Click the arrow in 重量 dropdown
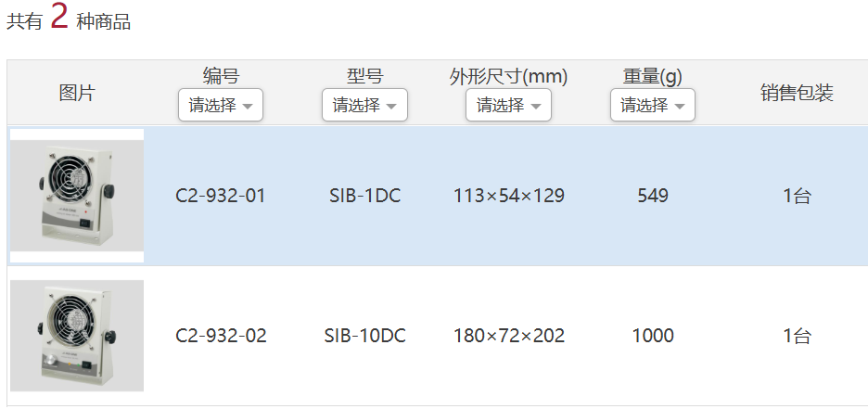The image size is (868, 409). (680, 106)
